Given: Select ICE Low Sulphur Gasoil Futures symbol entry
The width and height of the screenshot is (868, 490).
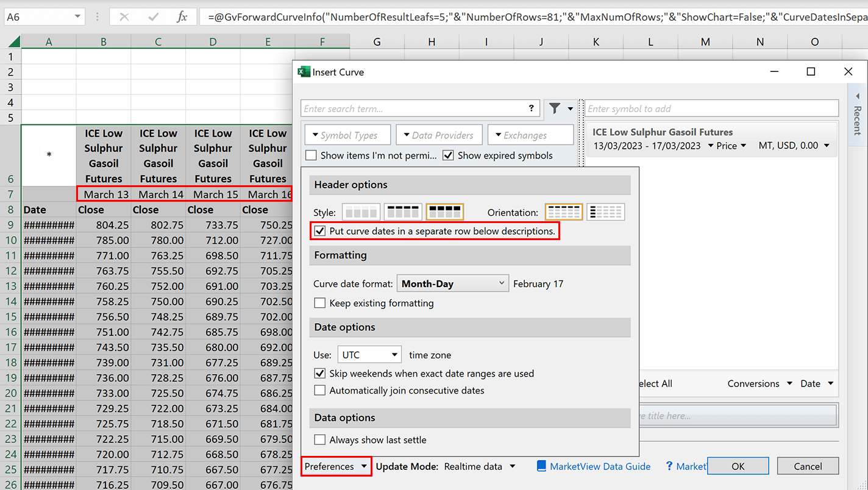Looking at the screenshot, I should (711, 139).
